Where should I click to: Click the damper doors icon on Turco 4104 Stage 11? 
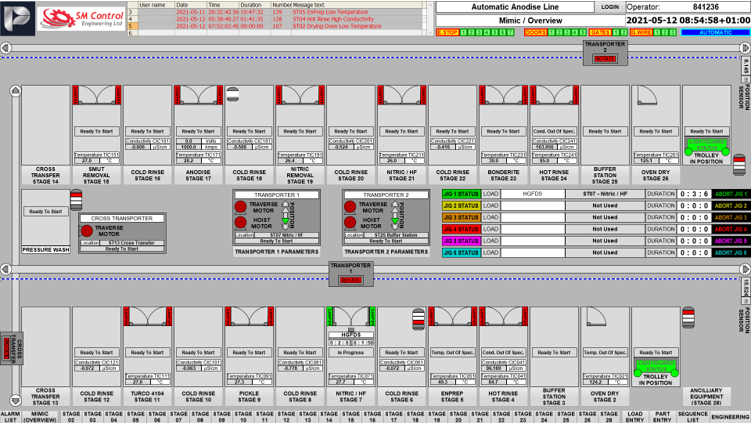click(x=147, y=317)
